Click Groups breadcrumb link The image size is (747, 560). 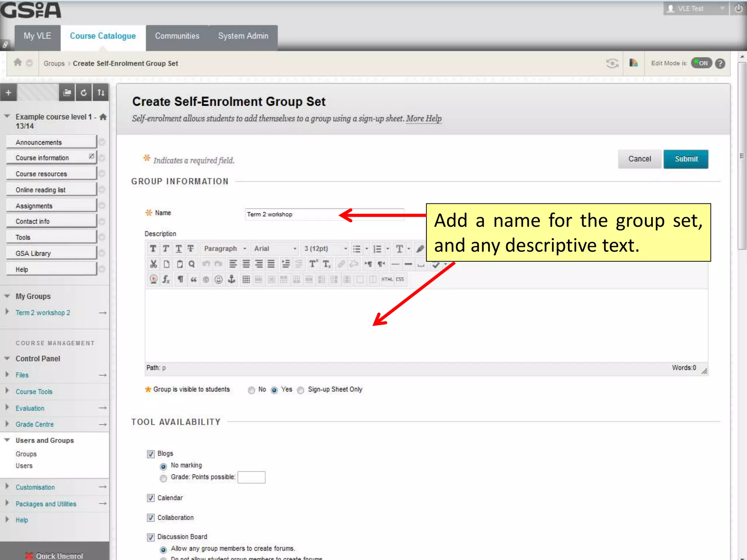coord(54,63)
